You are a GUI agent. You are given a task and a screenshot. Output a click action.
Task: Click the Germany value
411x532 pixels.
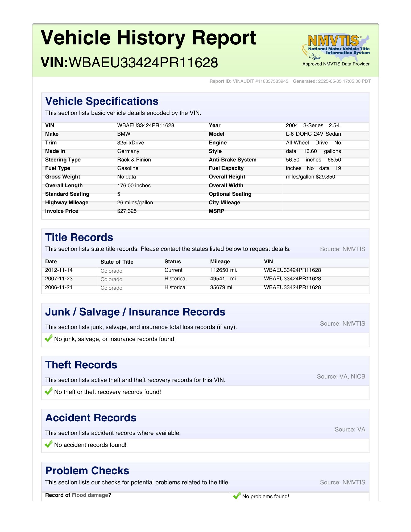128,151
